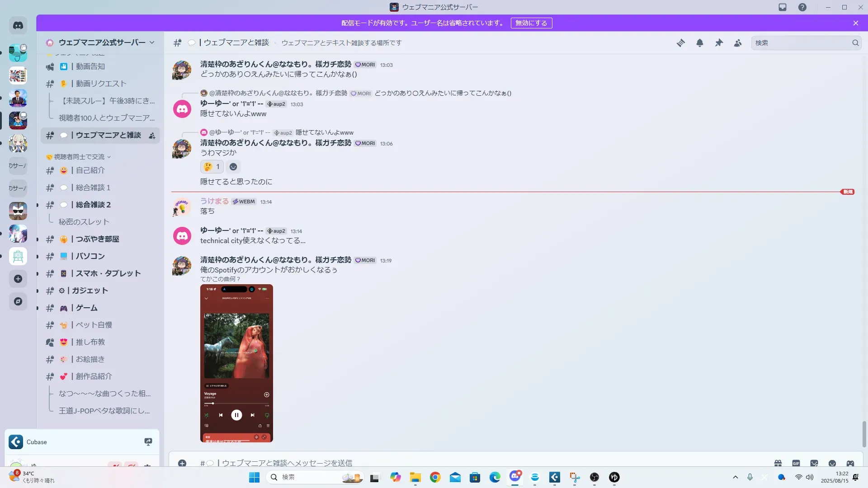
Task: Click 無効にする streamer mode button
Action: (x=531, y=23)
